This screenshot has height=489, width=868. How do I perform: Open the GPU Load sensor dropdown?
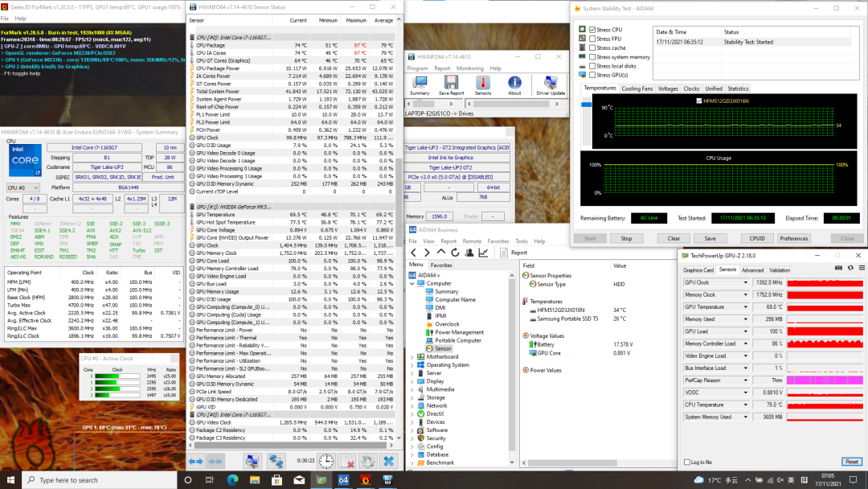(x=746, y=331)
